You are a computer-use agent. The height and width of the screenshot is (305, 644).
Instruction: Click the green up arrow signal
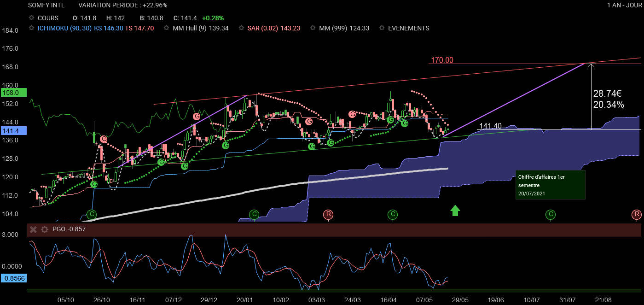(455, 211)
